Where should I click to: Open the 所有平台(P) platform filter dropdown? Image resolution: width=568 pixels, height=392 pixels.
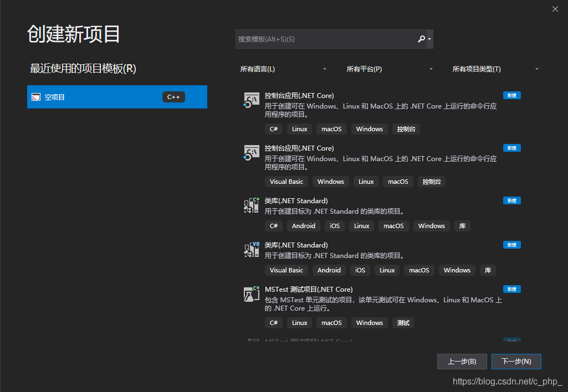[390, 69]
